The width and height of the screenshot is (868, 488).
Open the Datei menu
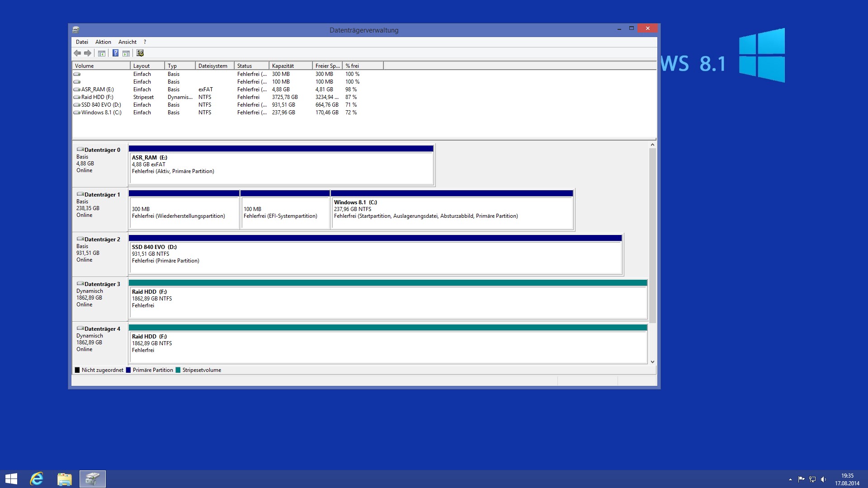[x=82, y=42]
